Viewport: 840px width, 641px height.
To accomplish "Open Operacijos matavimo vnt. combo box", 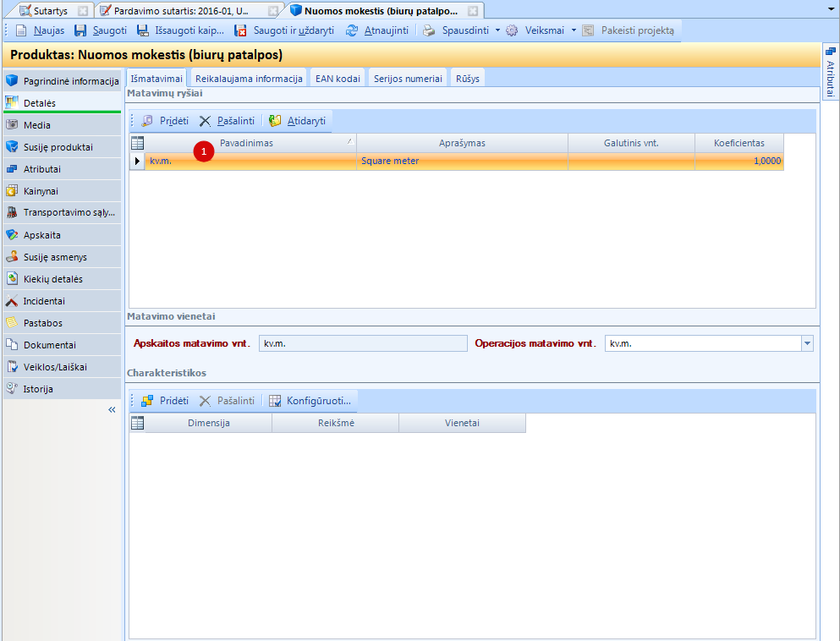I will click(x=806, y=343).
